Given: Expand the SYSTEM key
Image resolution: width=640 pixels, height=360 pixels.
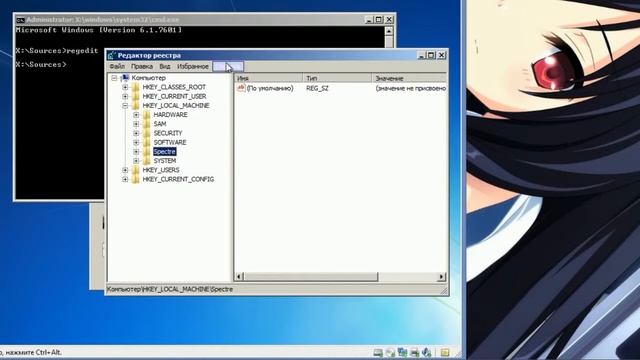Looking at the screenshot, I should 136,161.
